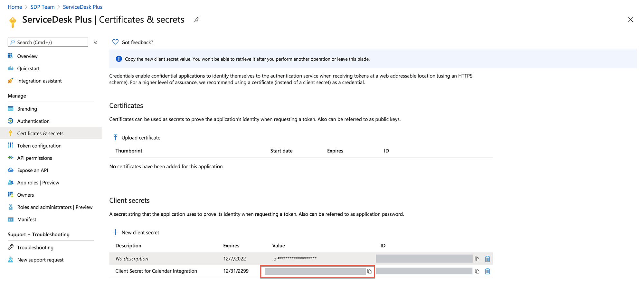Open the Quickstart menu item
This screenshot has height=285, width=644.
[28, 68]
